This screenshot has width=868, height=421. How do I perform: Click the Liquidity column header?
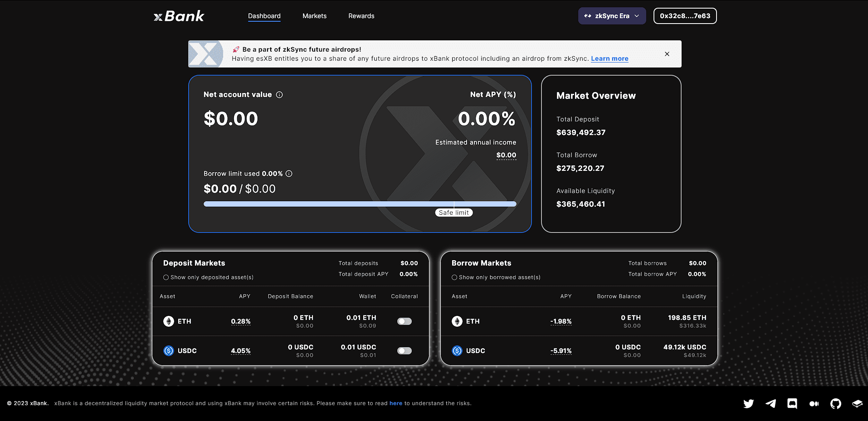tap(694, 296)
